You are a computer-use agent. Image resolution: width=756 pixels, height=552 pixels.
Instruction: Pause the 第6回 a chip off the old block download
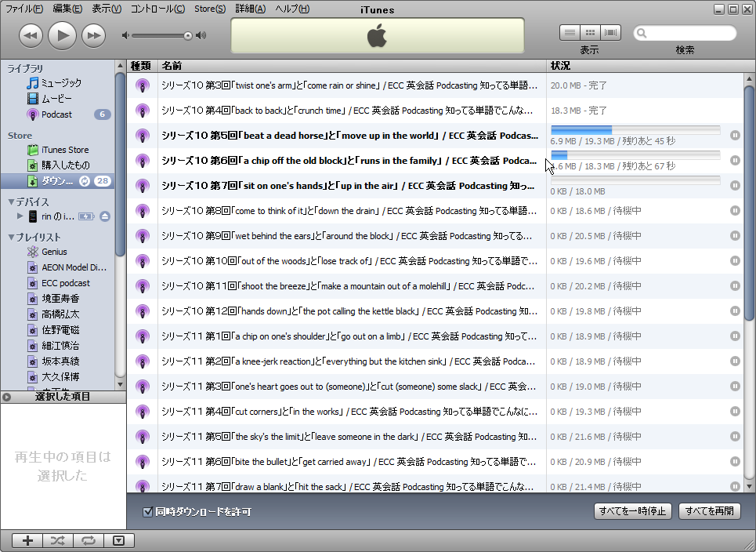[x=735, y=160]
